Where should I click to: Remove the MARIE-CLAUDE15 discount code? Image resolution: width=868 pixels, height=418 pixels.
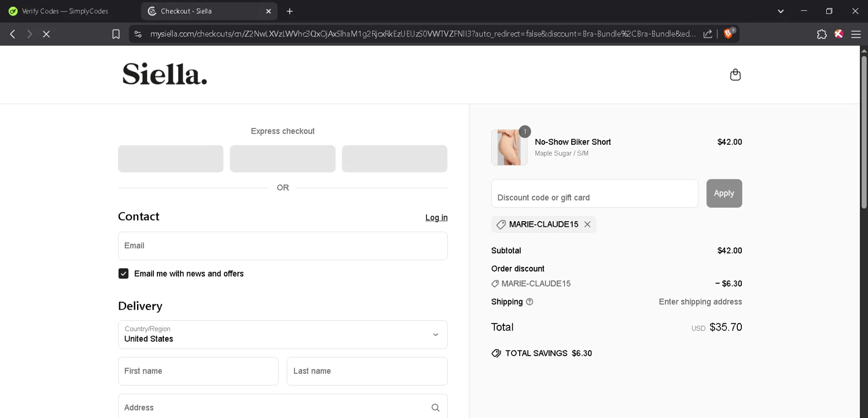coord(587,225)
